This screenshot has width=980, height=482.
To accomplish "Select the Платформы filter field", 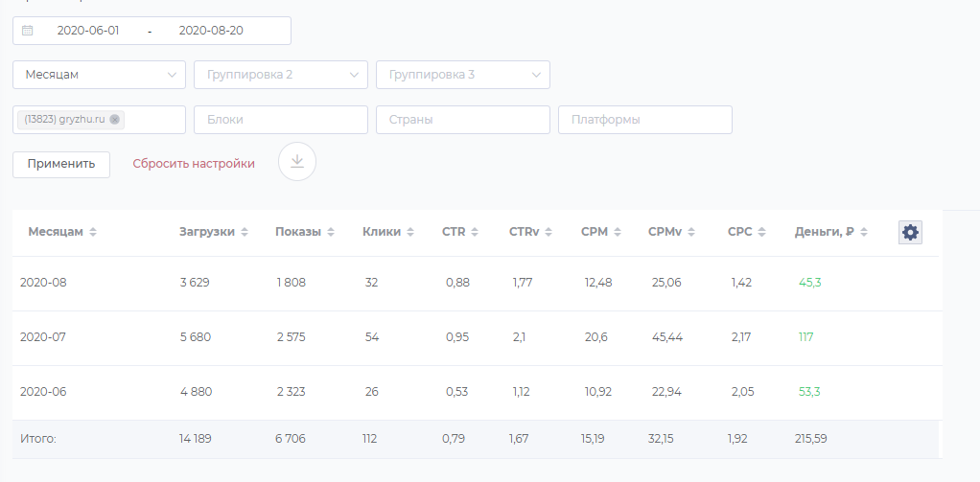I will tap(645, 120).
